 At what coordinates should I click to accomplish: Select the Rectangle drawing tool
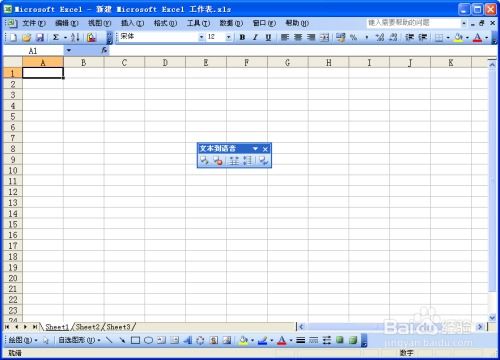click(135, 340)
